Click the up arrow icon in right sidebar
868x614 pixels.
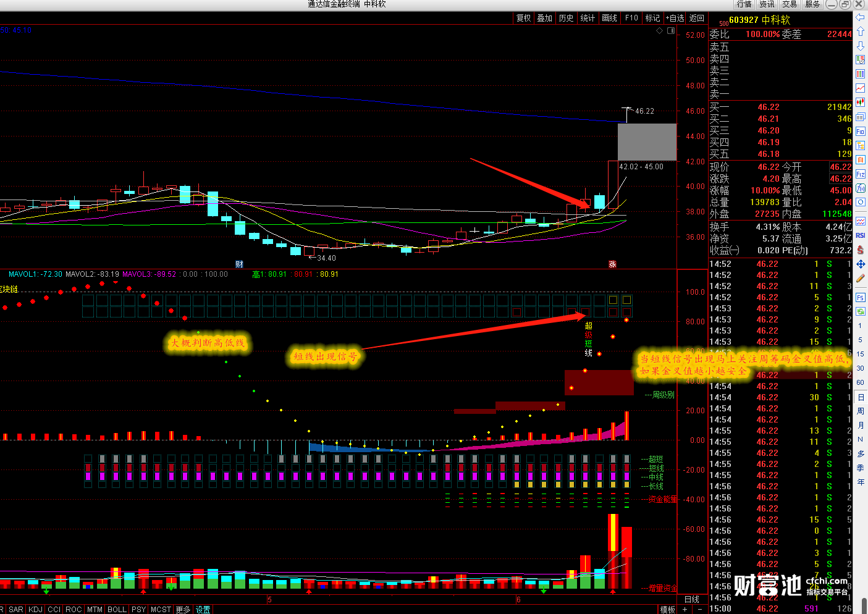tap(860, 32)
